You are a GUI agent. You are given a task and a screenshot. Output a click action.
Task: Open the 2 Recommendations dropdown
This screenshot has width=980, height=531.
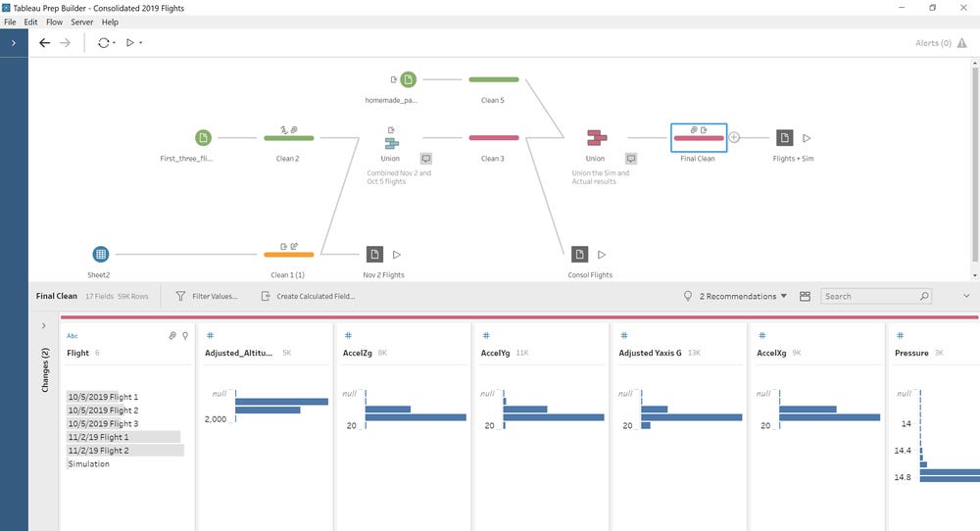point(735,296)
